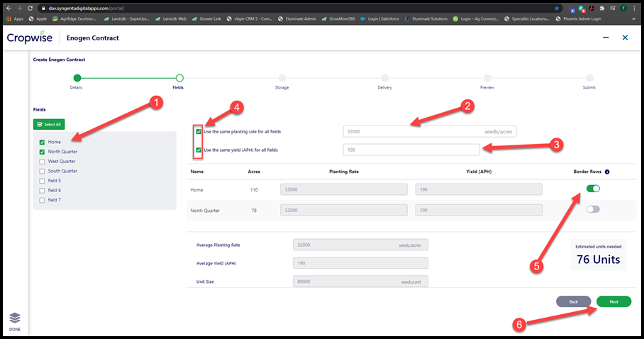Bookmark page using the star icon

[x=557, y=9]
